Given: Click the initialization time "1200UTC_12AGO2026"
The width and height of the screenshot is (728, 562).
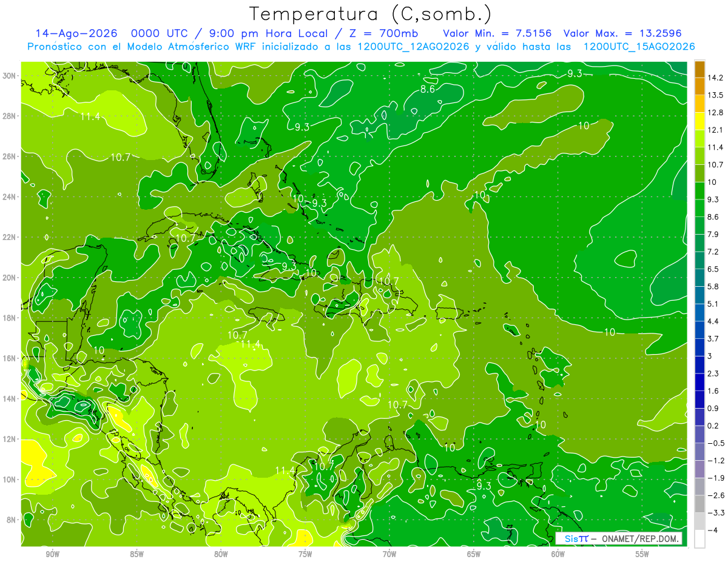Looking at the screenshot, I should click(413, 47).
